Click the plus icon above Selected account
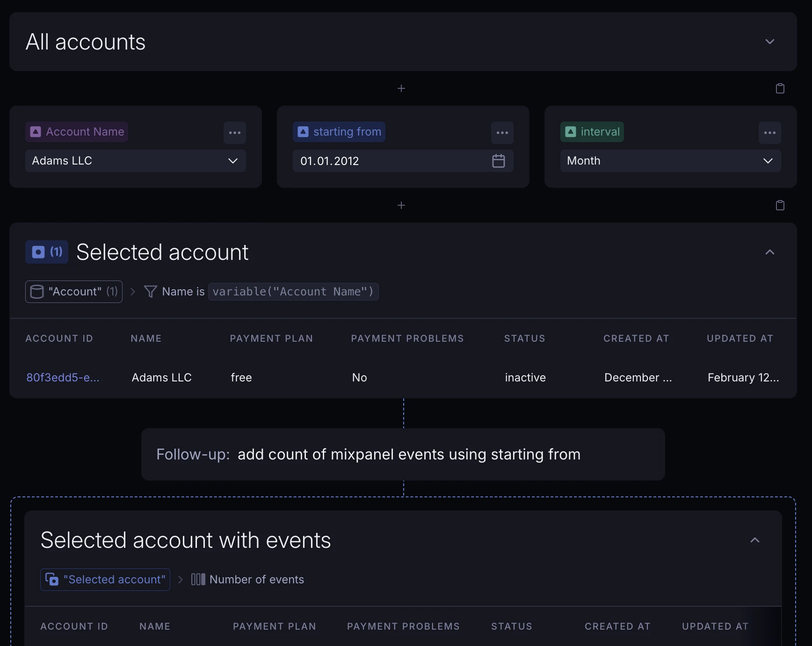812x646 pixels. coord(401,205)
